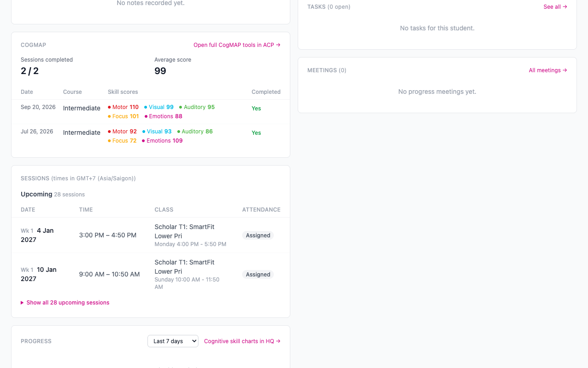Open the Last 7 days dropdown
The image size is (588, 368).
coord(173,341)
